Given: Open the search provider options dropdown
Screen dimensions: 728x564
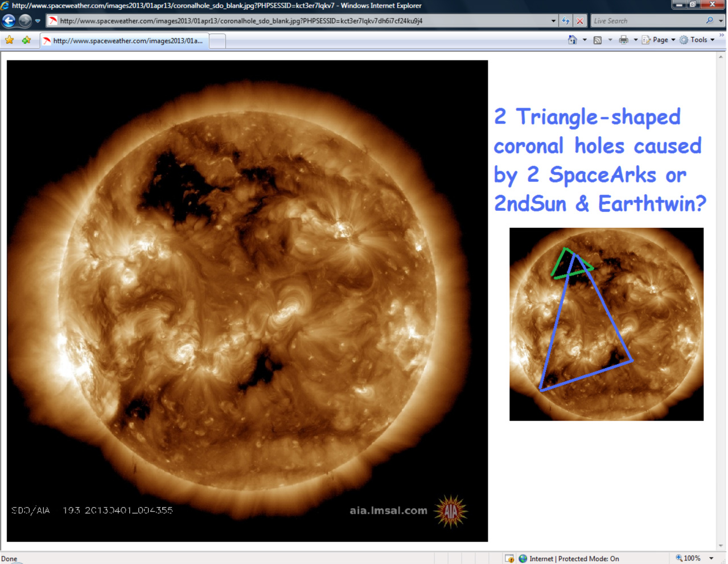Looking at the screenshot, I should [x=721, y=21].
